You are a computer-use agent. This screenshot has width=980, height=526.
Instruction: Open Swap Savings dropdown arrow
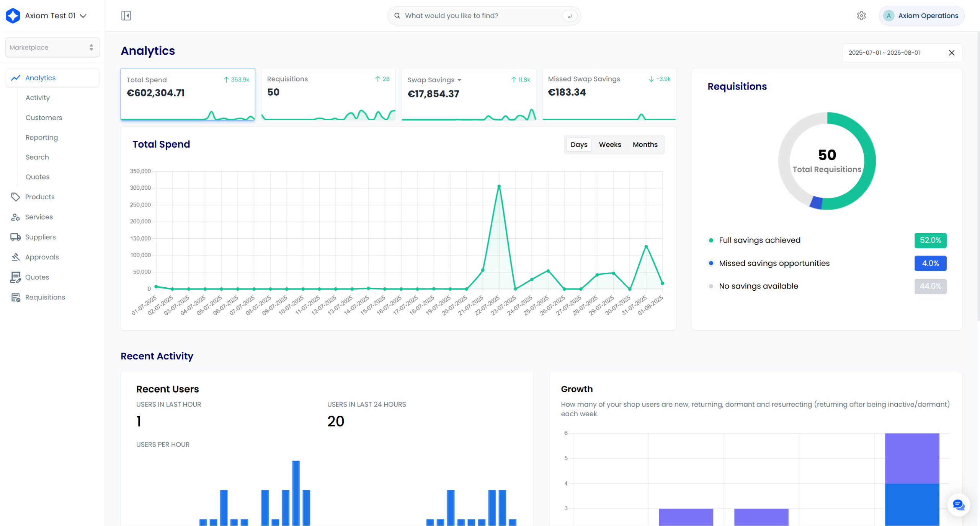coord(459,80)
